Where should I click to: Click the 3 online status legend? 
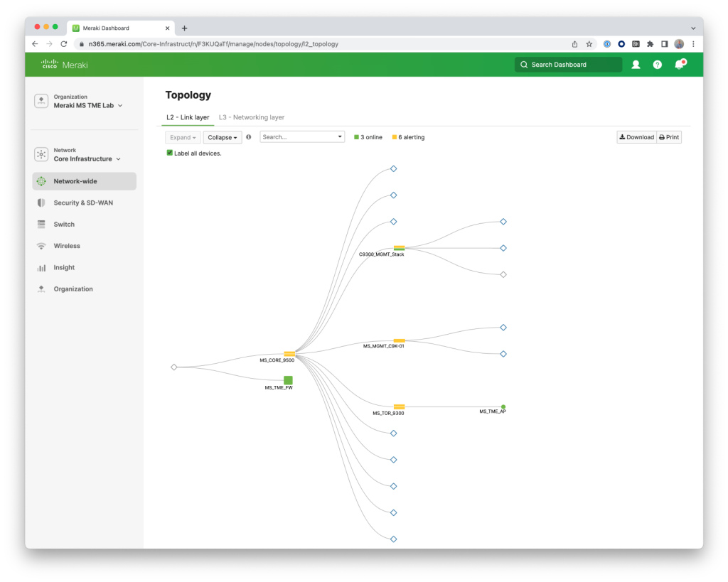(x=368, y=137)
